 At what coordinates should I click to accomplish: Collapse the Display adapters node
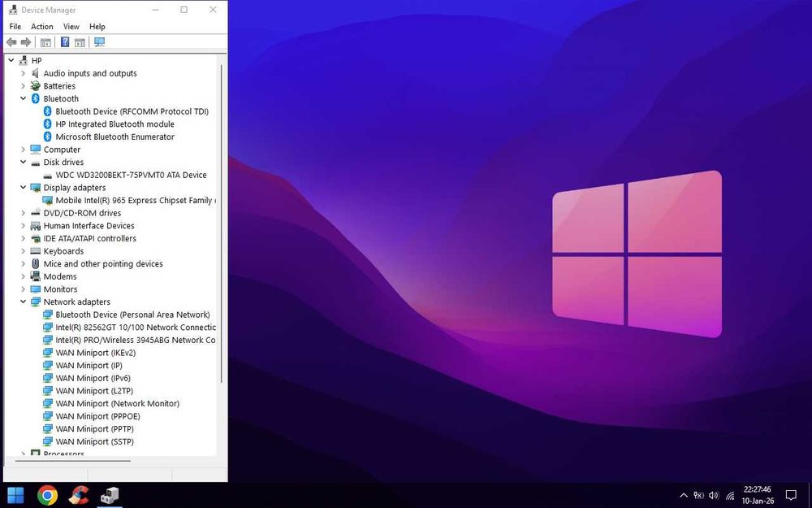tap(23, 188)
